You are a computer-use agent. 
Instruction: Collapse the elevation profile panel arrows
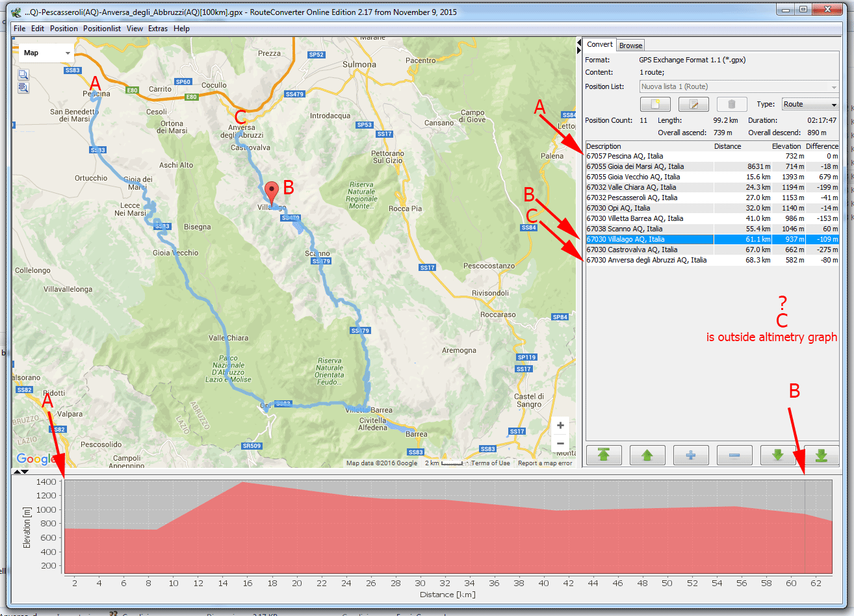[21, 472]
